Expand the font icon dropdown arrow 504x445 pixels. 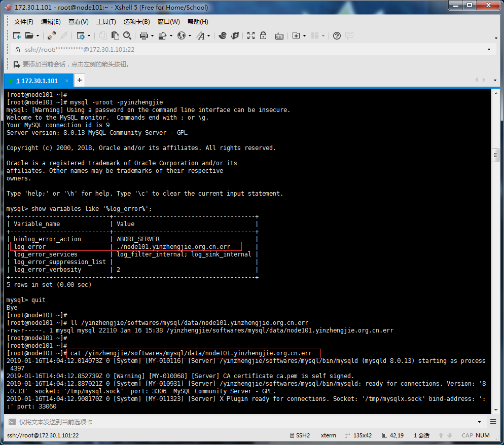point(209,35)
